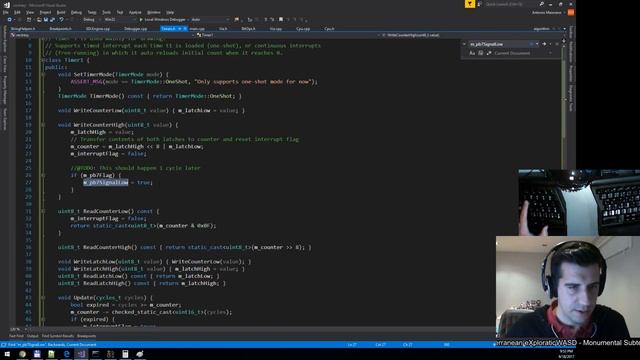Open the WriteCounterHigh member navigation dropdown
Viewport: 640px width, 360px height.
click(x=471, y=35)
